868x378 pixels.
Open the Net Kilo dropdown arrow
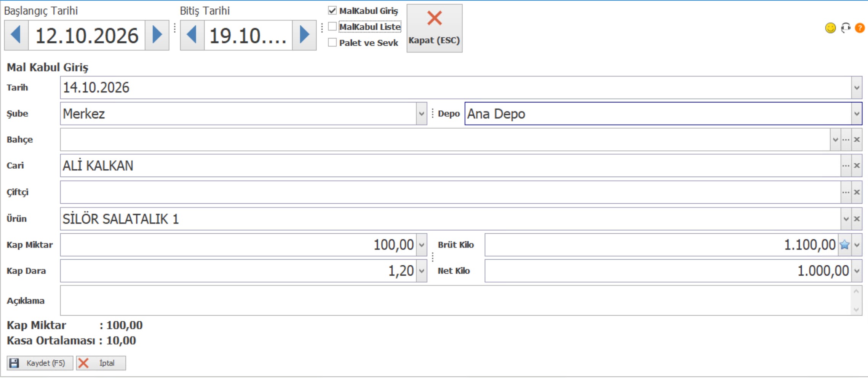pos(857,271)
